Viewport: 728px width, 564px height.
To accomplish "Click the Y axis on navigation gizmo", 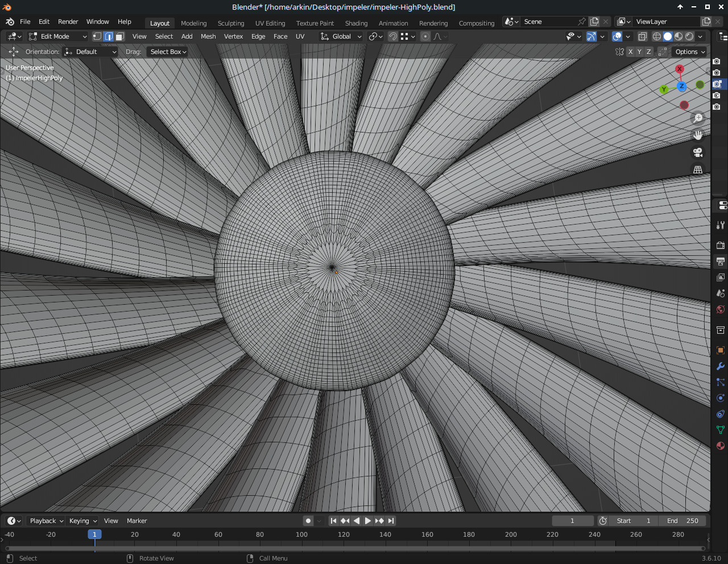I will pyautogui.click(x=664, y=89).
